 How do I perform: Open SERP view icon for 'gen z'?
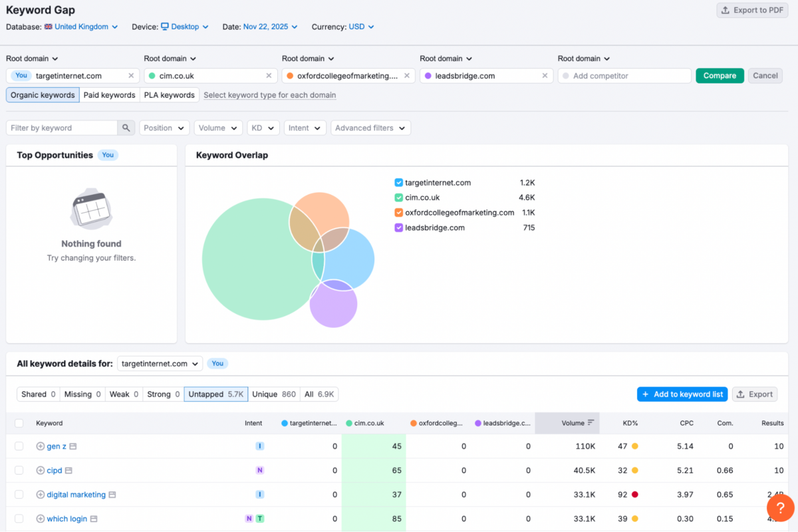pos(73,446)
